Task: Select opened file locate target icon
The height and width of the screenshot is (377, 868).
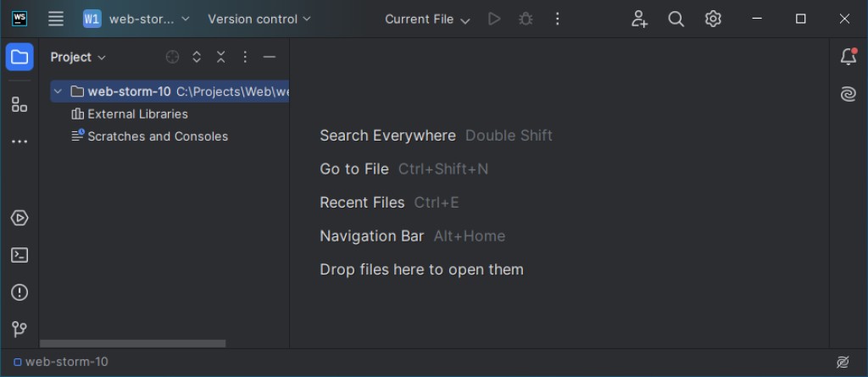Action: pos(173,57)
